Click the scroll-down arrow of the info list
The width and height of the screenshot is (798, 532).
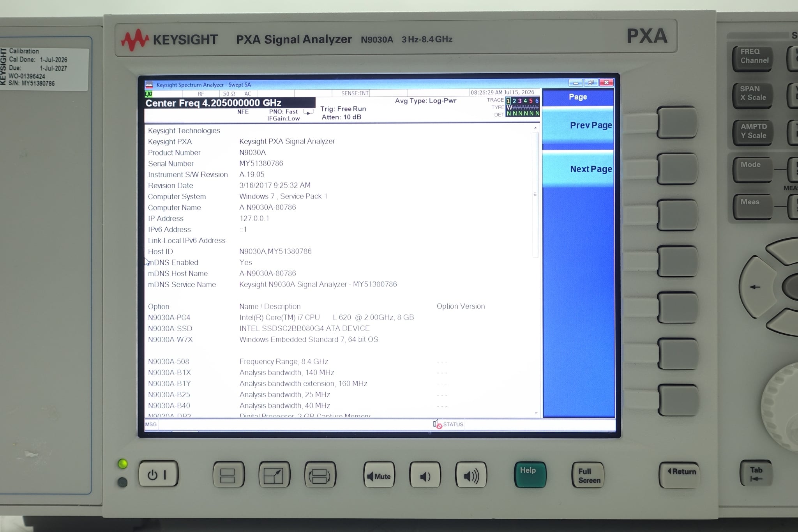coord(536,413)
